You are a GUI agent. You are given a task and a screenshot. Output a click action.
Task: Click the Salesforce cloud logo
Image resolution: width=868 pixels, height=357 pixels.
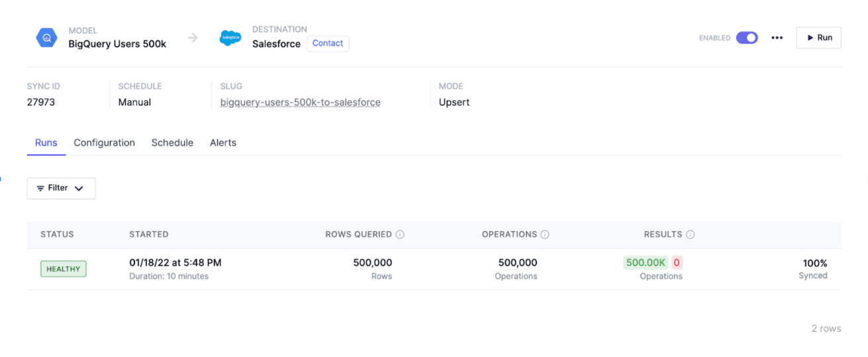pyautogui.click(x=230, y=38)
